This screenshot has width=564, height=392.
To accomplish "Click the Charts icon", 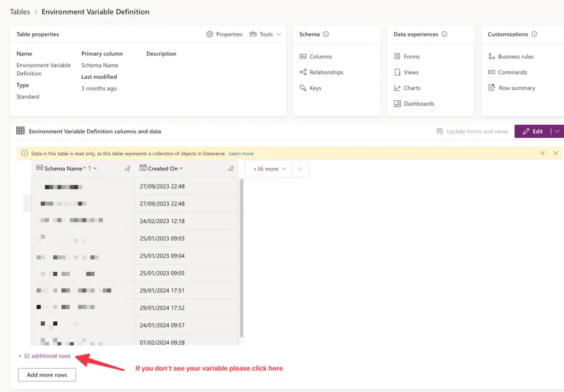I will [397, 88].
